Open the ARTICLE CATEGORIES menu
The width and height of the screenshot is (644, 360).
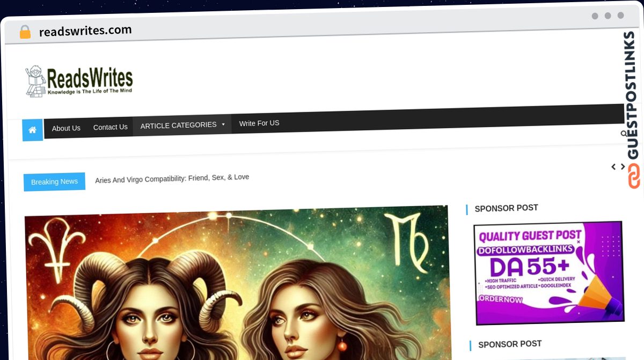[182, 125]
